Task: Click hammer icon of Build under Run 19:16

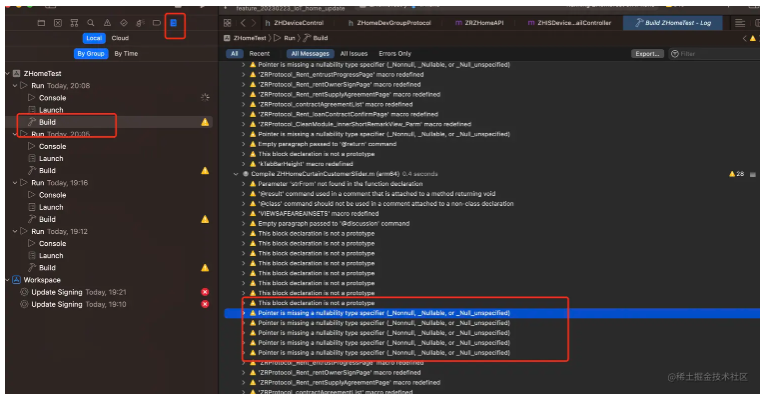Action: 32,219
